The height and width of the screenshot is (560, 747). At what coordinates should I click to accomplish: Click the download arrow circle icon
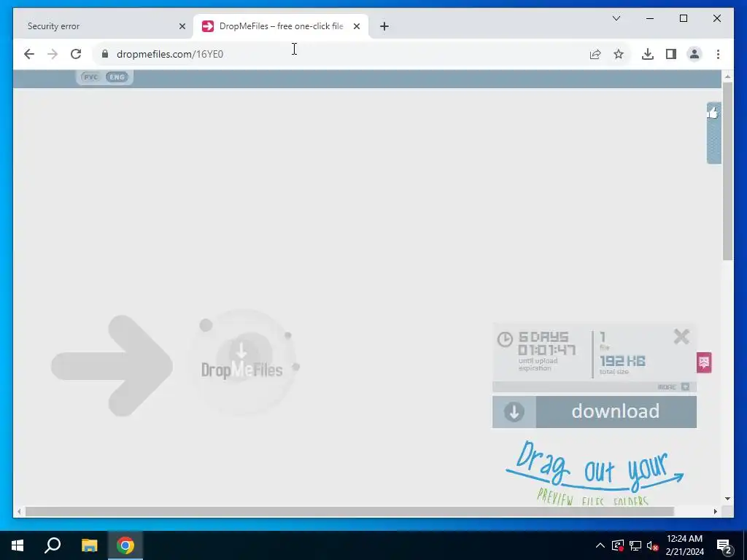(514, 412)
